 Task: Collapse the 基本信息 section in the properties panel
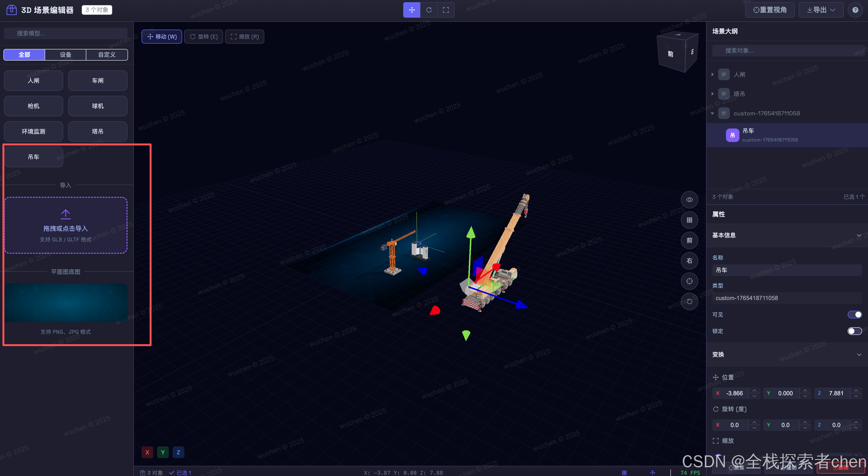point(860,236)
